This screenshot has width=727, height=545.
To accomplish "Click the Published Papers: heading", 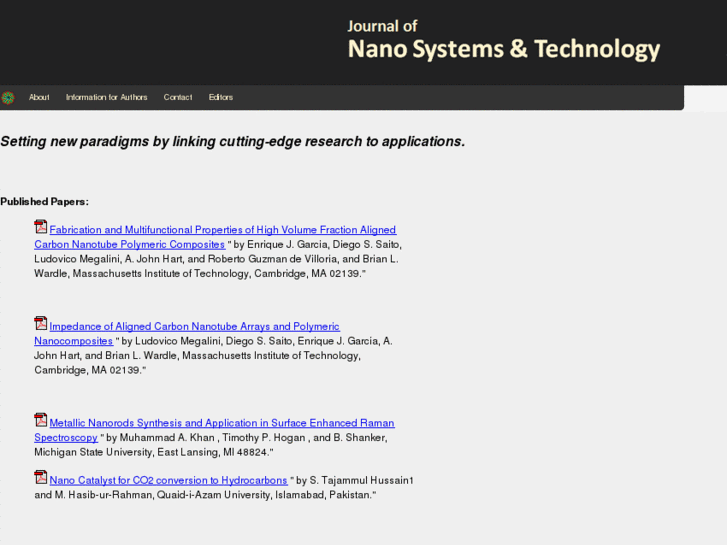I will click(x=45, y=202).
